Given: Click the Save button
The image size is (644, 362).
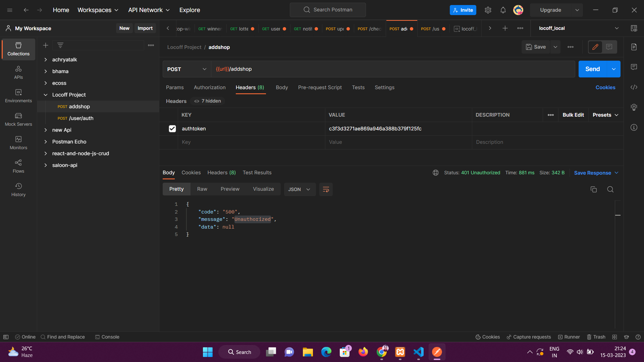Looking at the screenshot, I should [536, 47].
